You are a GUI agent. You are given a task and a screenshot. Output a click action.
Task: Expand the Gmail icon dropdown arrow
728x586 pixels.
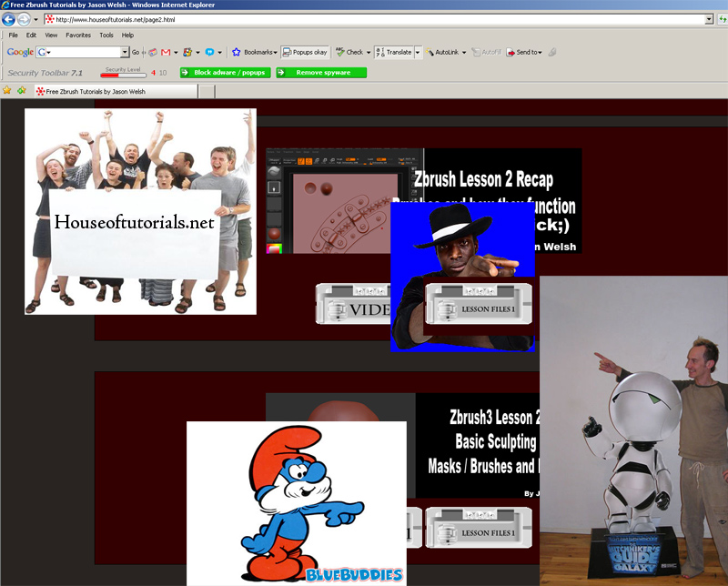click(176, 53)
